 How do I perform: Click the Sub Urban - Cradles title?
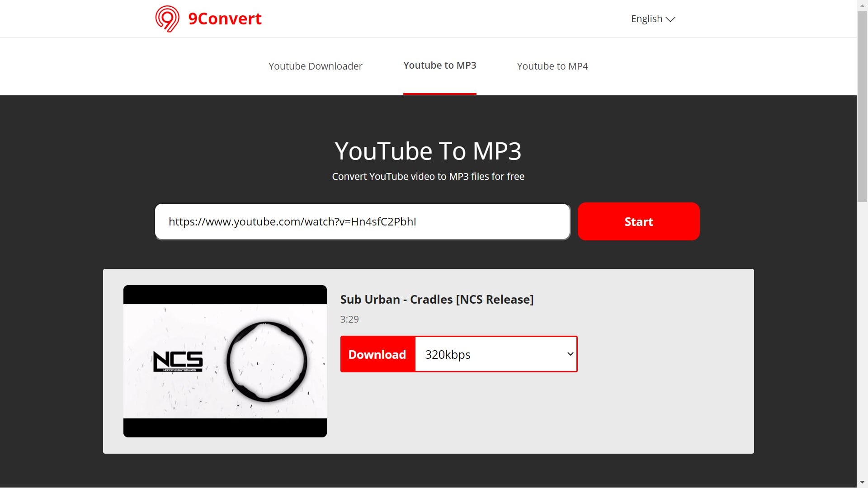(x=436, y=300)
